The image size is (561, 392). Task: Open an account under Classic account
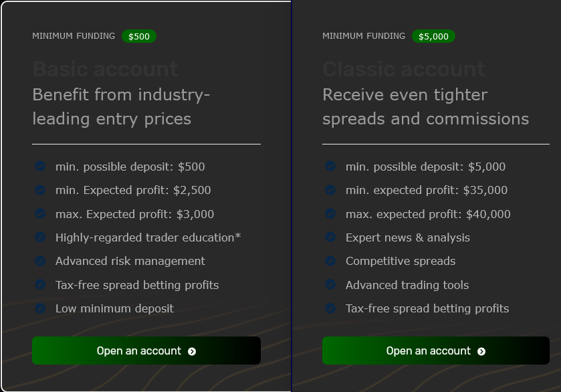[x=436, y=351]
